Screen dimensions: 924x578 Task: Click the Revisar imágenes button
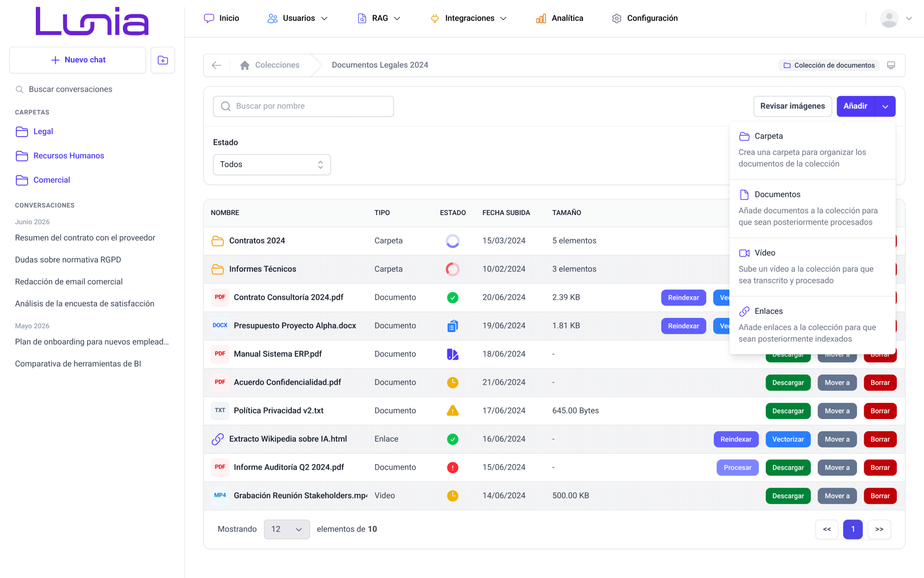[792, 106]
